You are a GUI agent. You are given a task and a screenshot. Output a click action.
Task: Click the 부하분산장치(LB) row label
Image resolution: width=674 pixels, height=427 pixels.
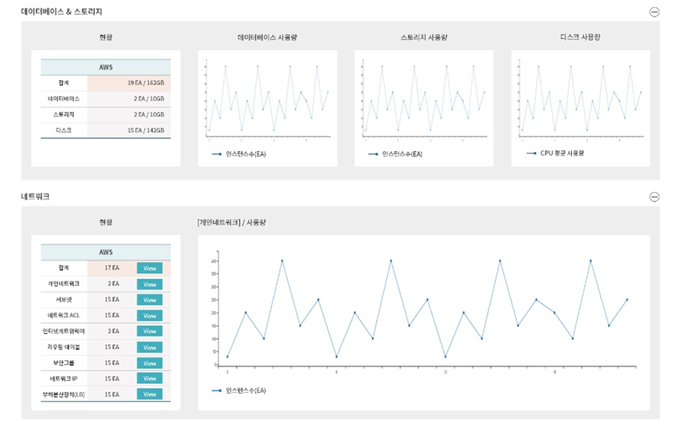pyautogui.click(x=64, y=394)
